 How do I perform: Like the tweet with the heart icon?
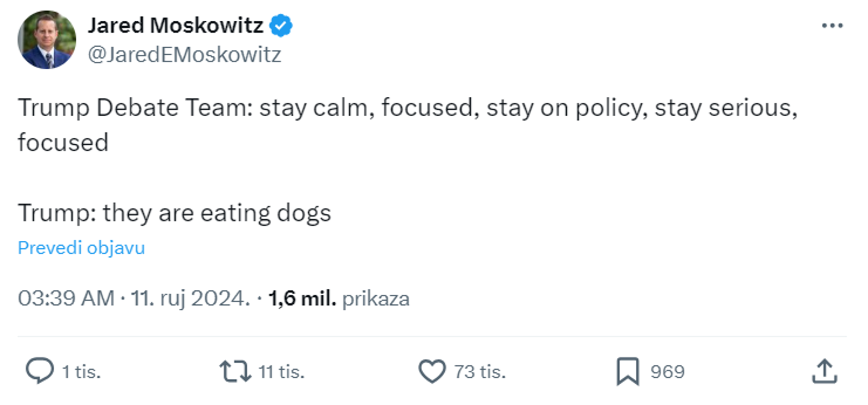(432, 371)
